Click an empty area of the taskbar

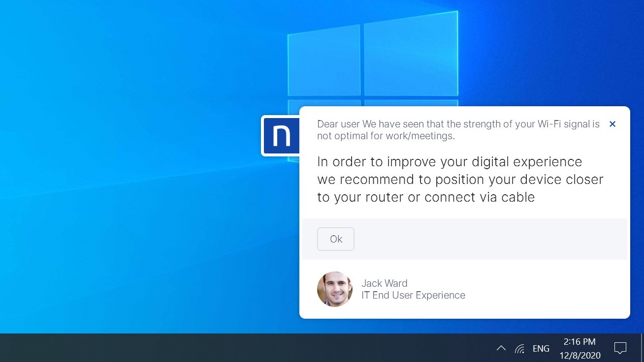click(246, 348)
